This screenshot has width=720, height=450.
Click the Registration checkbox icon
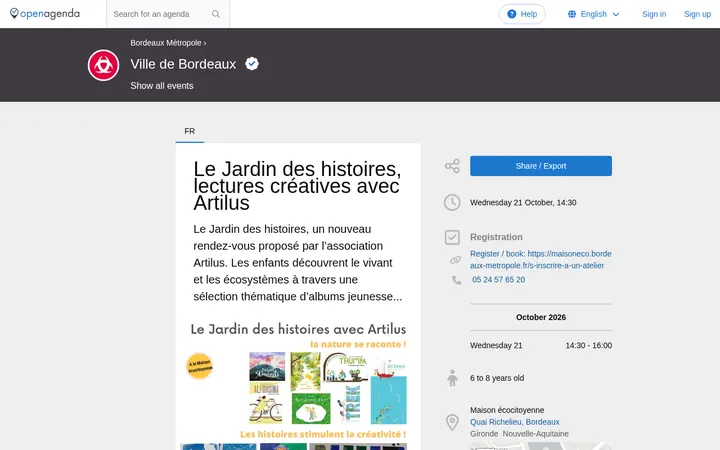tap(452, 237)
